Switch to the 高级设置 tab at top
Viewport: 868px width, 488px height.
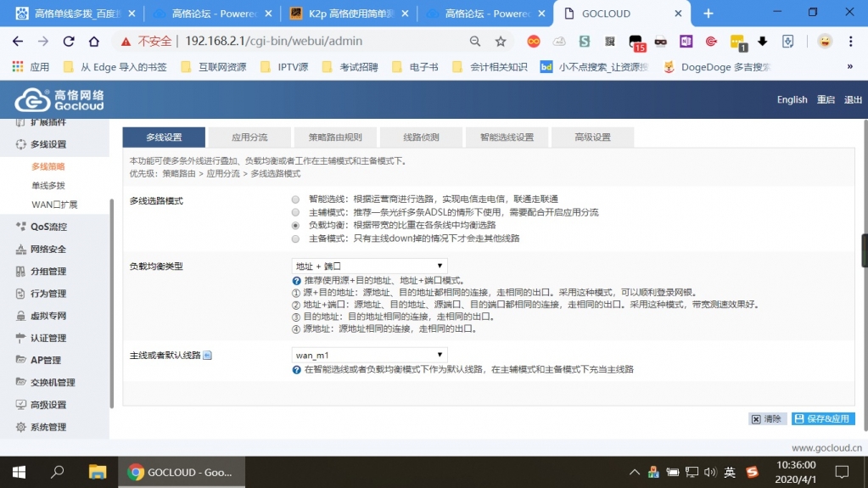pos(592,137)
